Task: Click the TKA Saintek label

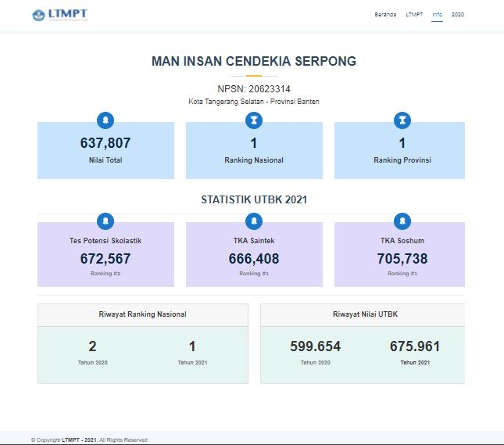Action: 254,240
